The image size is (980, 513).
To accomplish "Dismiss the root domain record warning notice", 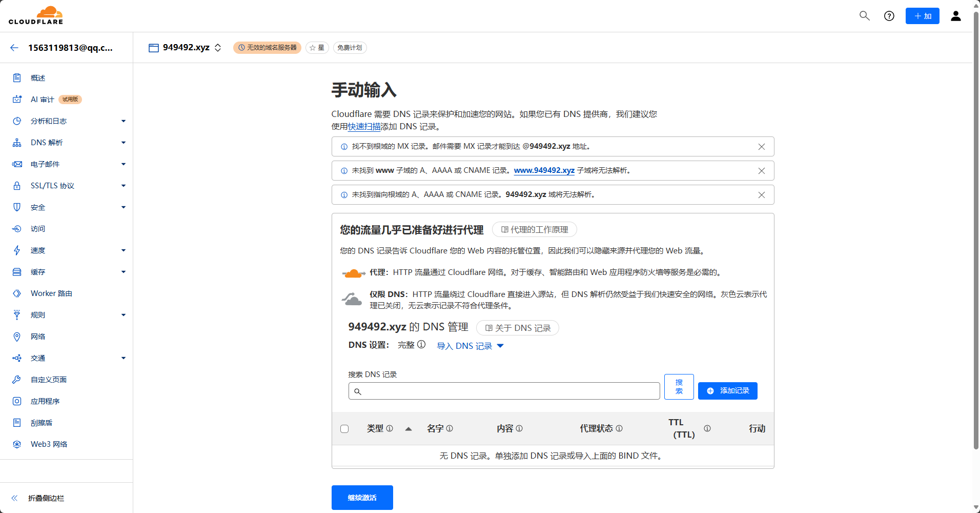I will 762,195.
